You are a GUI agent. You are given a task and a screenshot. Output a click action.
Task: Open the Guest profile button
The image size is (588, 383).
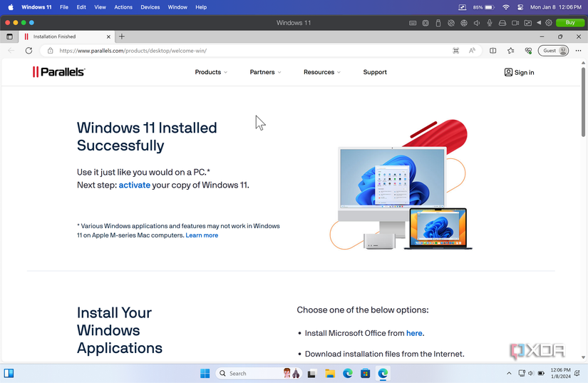[554, 51]
